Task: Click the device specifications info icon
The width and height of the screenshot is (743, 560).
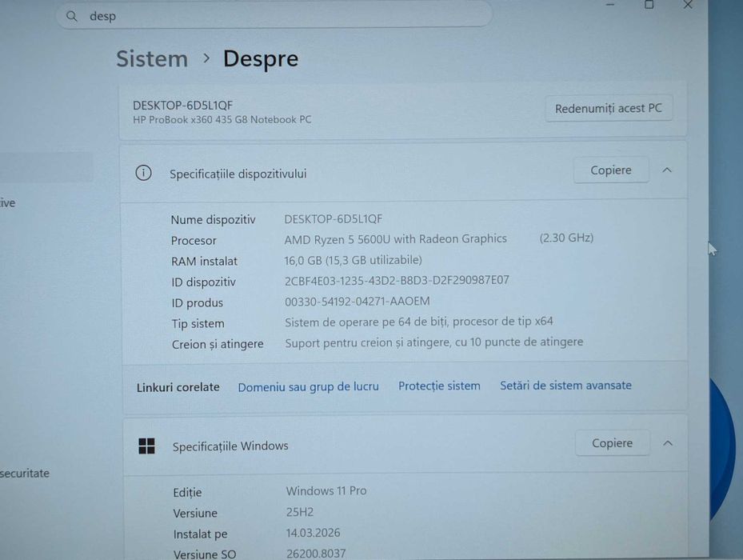Action: point(144,173)
